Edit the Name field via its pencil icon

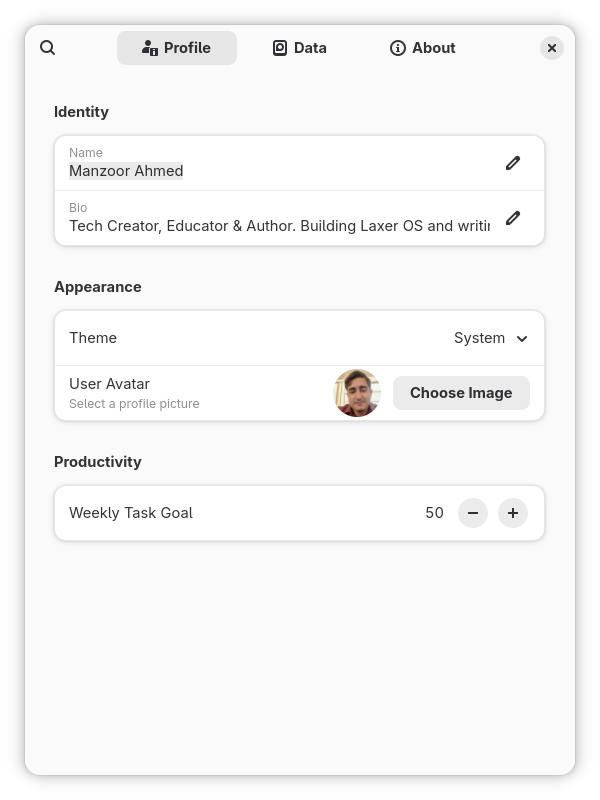[x=513, y=162]
